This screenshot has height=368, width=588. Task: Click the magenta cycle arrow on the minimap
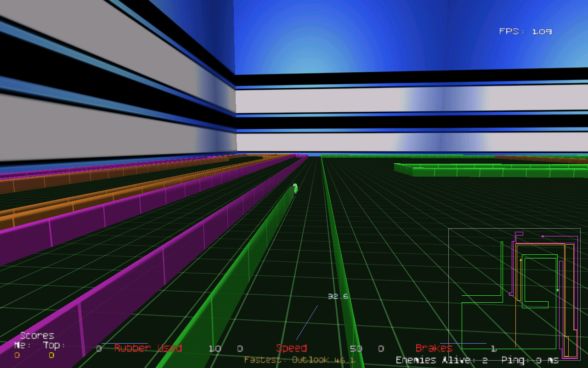(x=543, y=236)
